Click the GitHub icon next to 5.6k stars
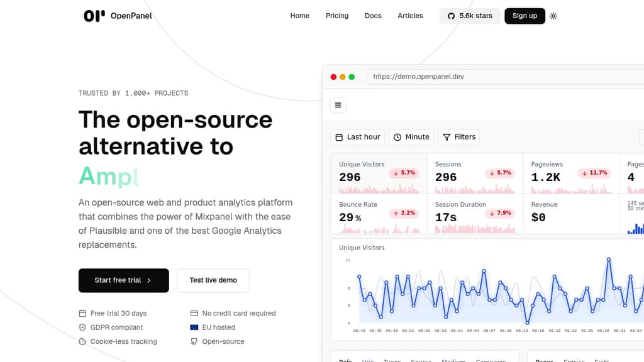This screenshot has height=362, width=644. tap(450, 16)
